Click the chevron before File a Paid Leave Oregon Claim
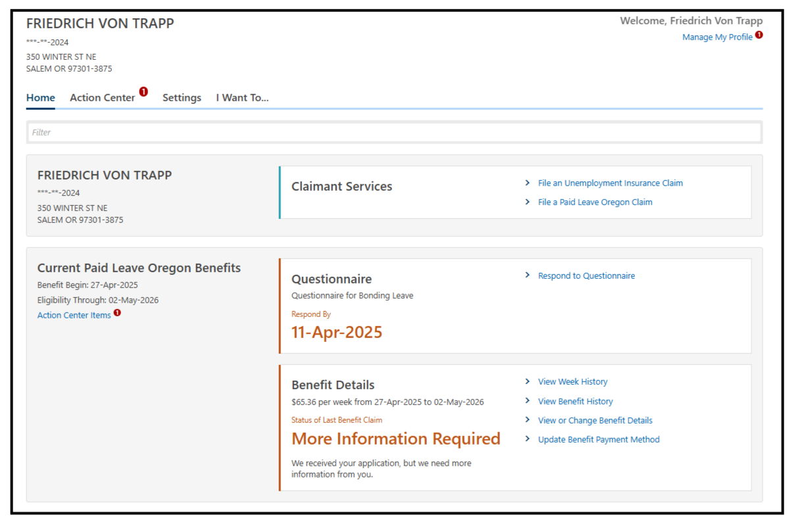Screen dimensions: 802x532 pos(528,202)
